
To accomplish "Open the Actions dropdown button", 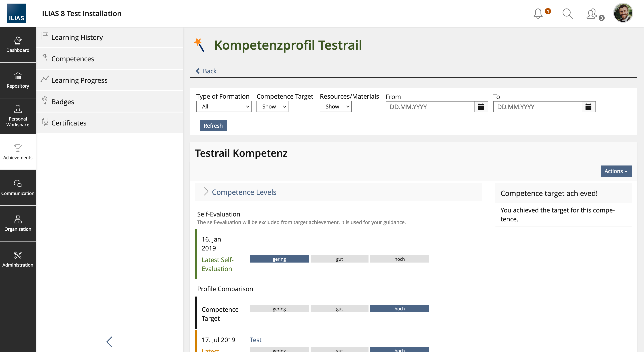I will click(616, 171).
